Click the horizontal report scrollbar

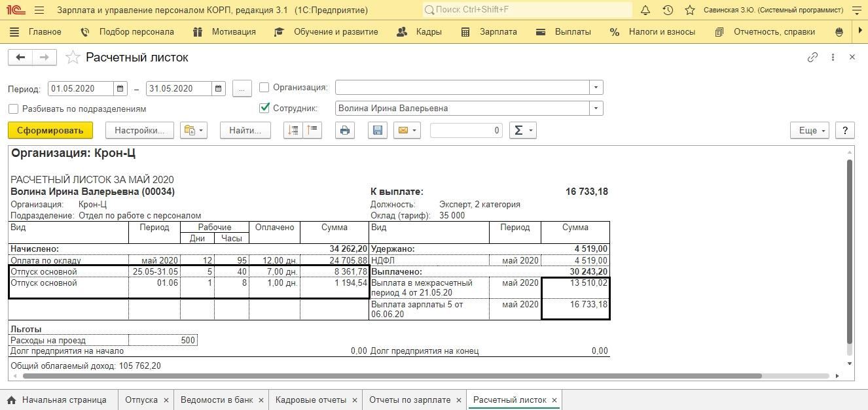391,376
